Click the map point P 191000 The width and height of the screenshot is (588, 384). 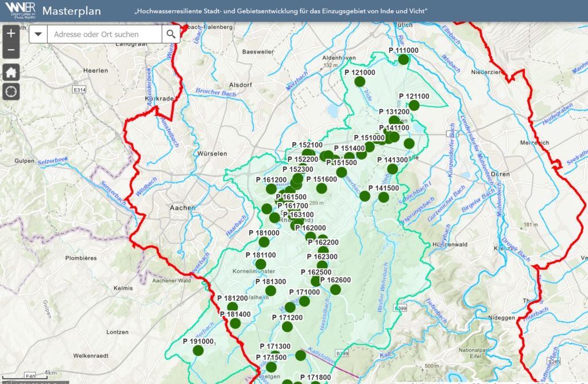tap(198, 350)
